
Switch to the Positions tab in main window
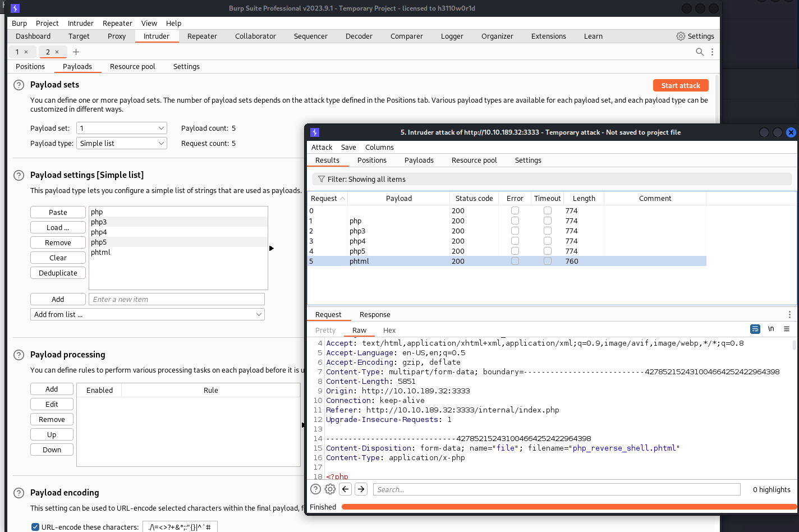click(x=30, y=66)
